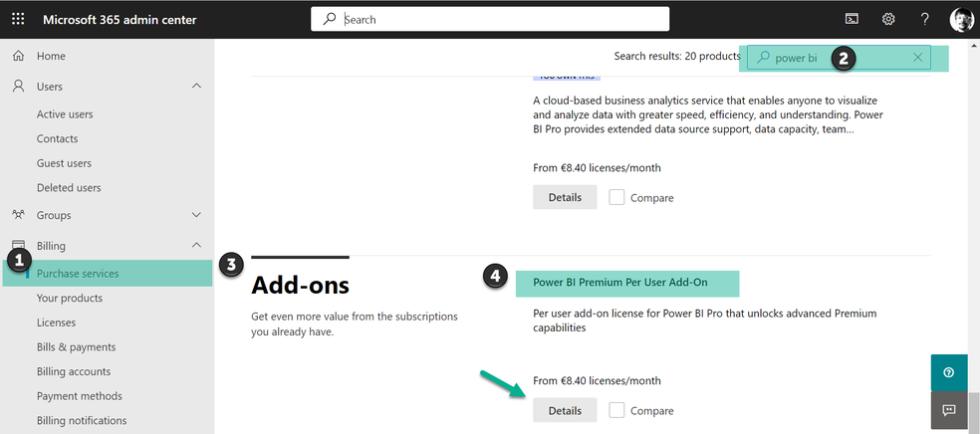
Task: Click 'Search results: 20 products' text
Action: tap(677, 56)
